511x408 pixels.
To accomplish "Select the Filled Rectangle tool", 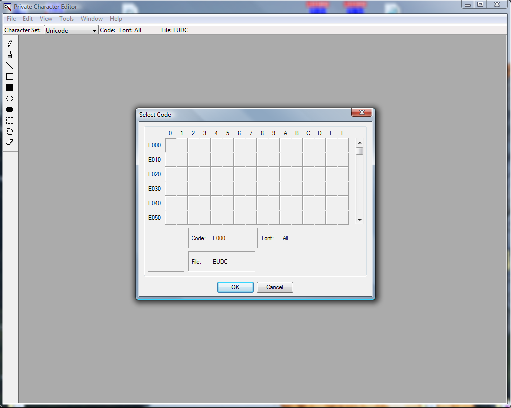I will click(x=10, y=88).
